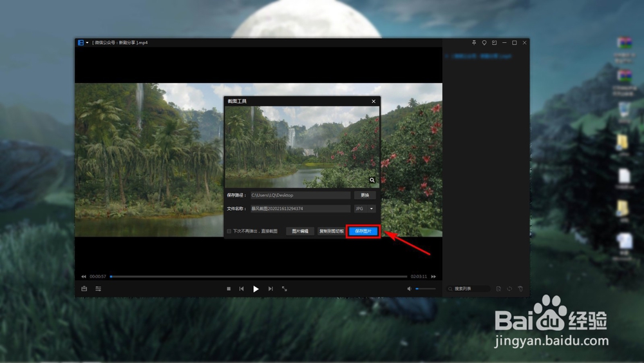Open the JPG format dropdown
The image size is (644, 363).
[x=365, y=208]
